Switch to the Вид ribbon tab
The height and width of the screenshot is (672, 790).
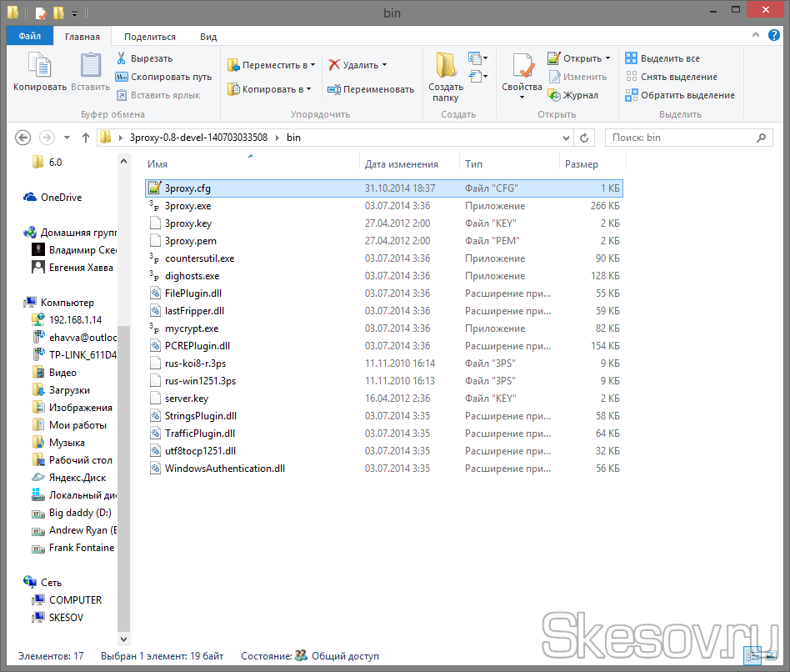tap(208, 37)
